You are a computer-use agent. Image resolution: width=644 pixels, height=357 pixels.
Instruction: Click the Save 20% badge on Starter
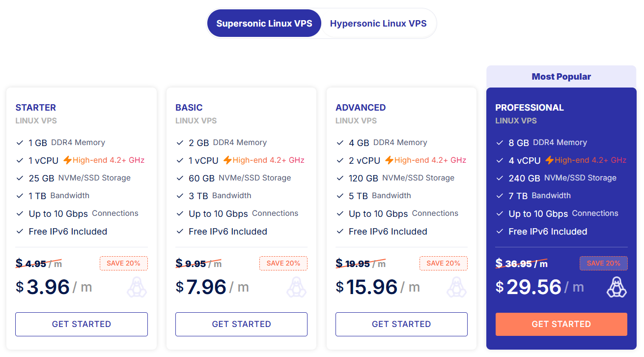tap(123, 263)
